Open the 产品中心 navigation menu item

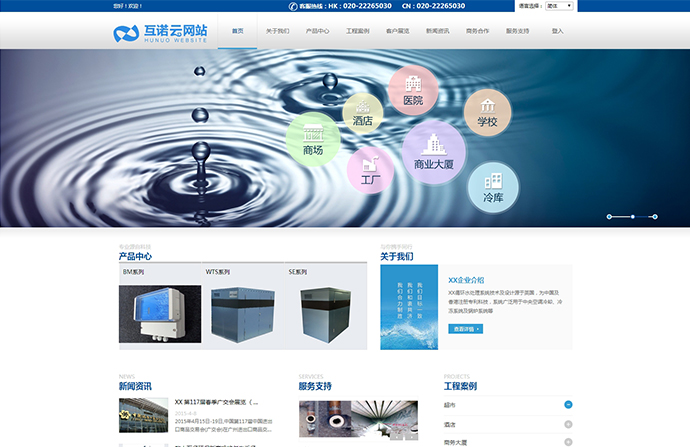click(317, 31)
